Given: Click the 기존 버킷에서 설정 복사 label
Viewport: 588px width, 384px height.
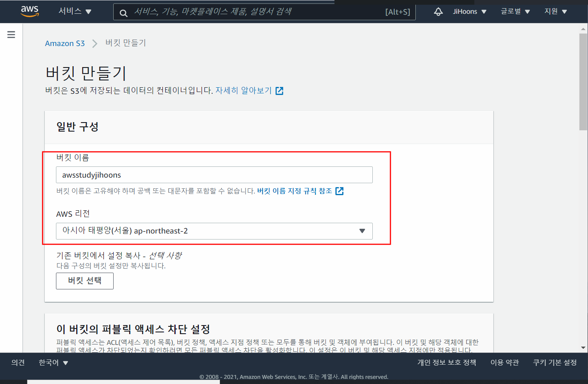Looking at the screenshot, I should point(119,255).
